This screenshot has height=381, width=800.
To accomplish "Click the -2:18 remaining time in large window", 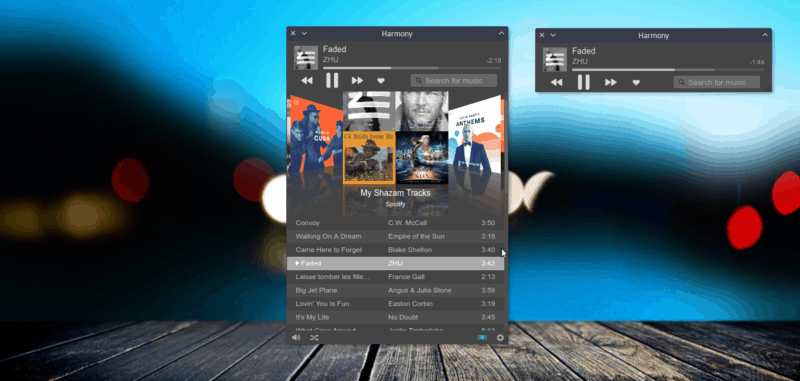I will point(494,61).
